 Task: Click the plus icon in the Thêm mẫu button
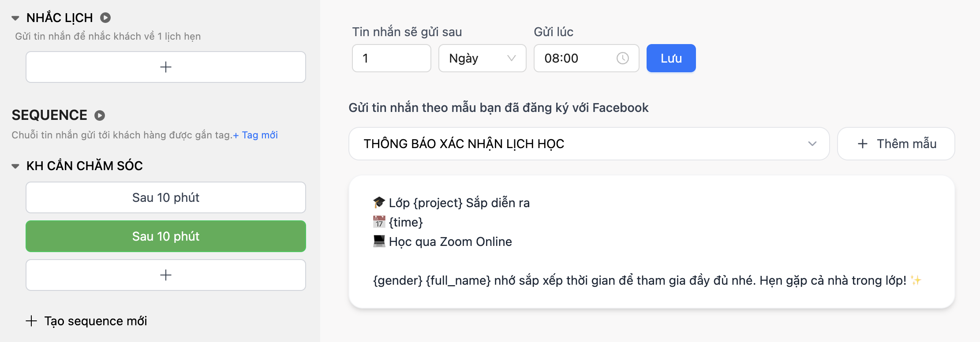click(862, 144)
